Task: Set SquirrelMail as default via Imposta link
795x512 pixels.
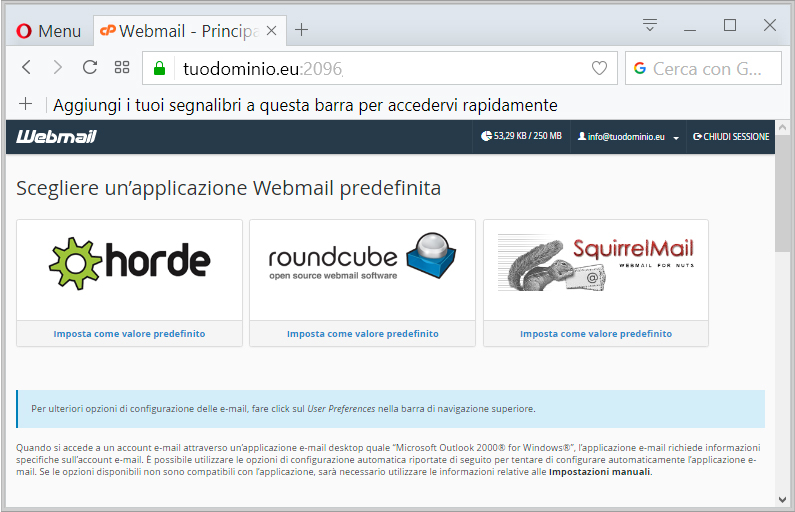Action: 596,334
